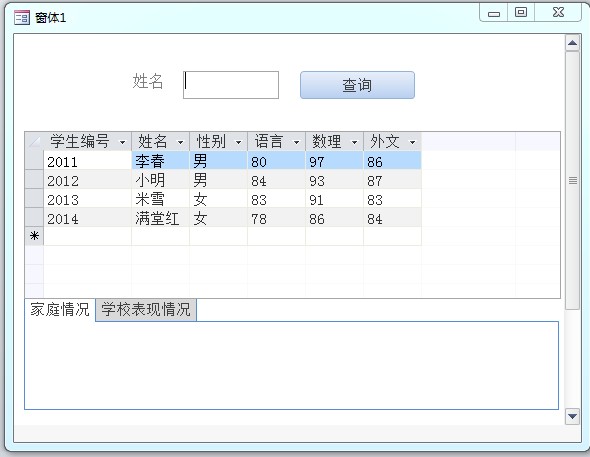590x457 pixels.
Task: Open the 外文 column dropdown
Action: [x=413, y=142]
